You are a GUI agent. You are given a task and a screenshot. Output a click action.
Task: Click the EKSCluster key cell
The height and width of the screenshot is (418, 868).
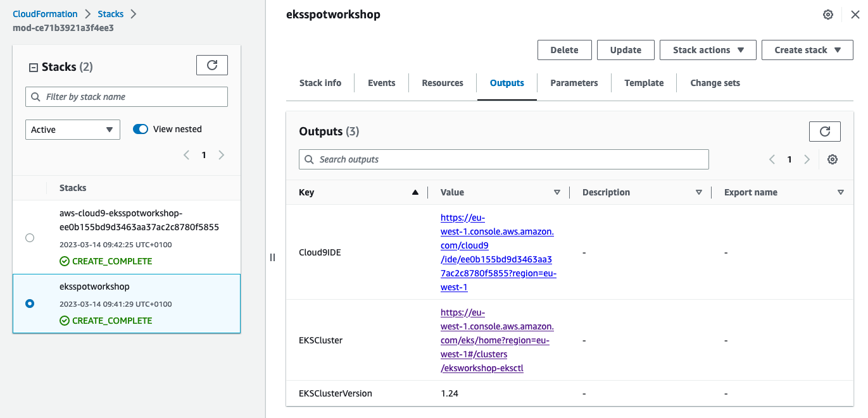pos(320,340)
